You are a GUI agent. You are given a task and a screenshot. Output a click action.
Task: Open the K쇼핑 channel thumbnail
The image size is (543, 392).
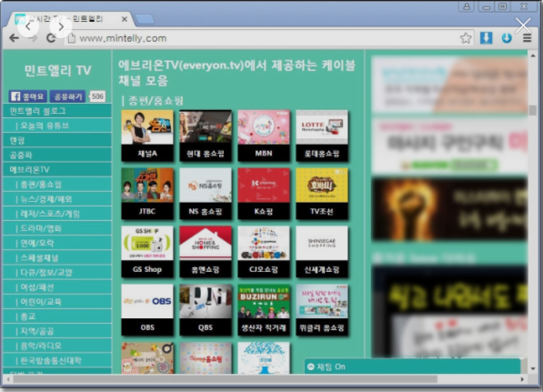pos(264,194)
